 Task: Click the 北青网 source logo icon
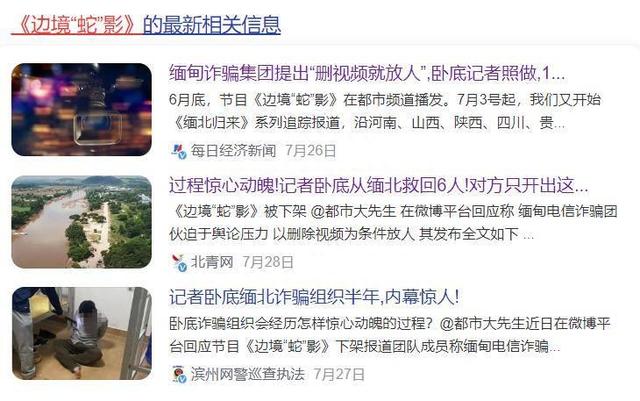(x=179, y=263)
